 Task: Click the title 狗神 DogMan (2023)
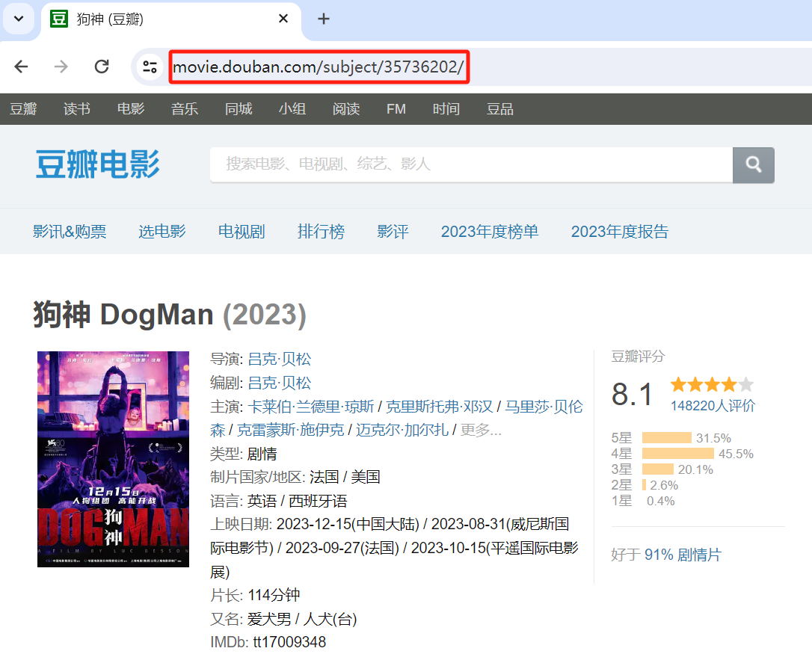click(170, 315)
